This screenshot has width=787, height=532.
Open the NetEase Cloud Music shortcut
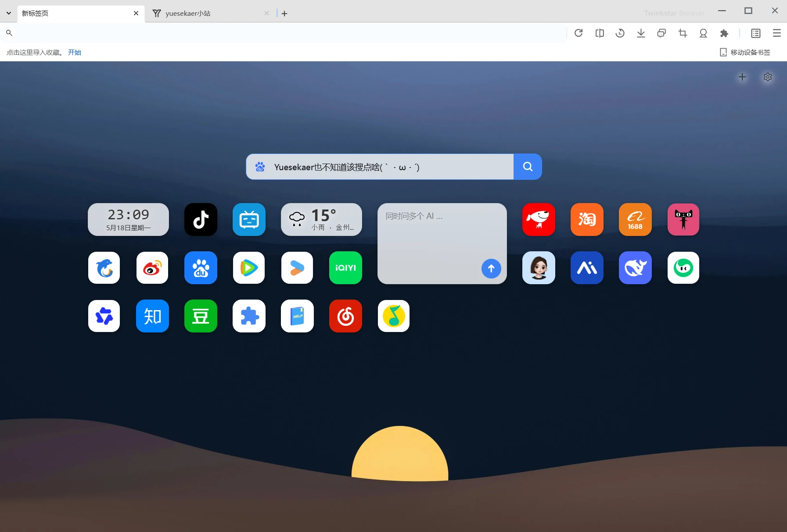345,316
